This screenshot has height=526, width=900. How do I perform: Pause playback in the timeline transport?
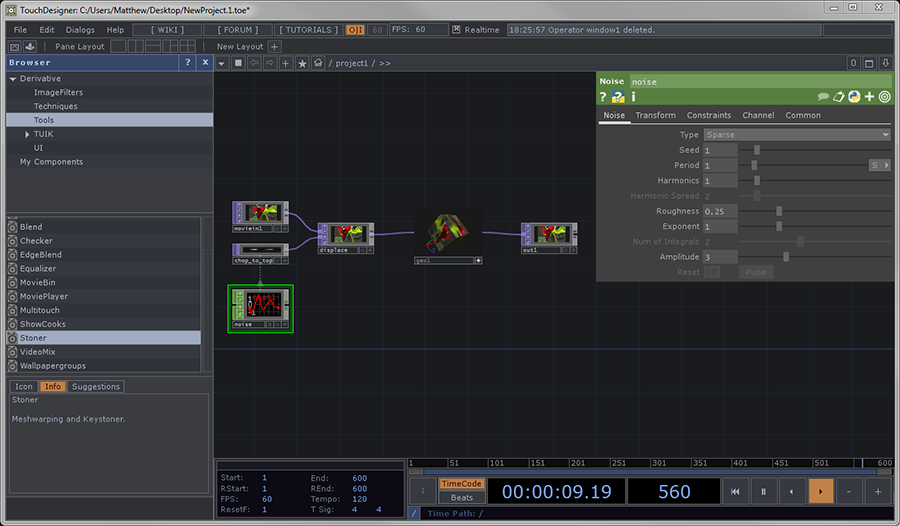click(x=763, y=491)
